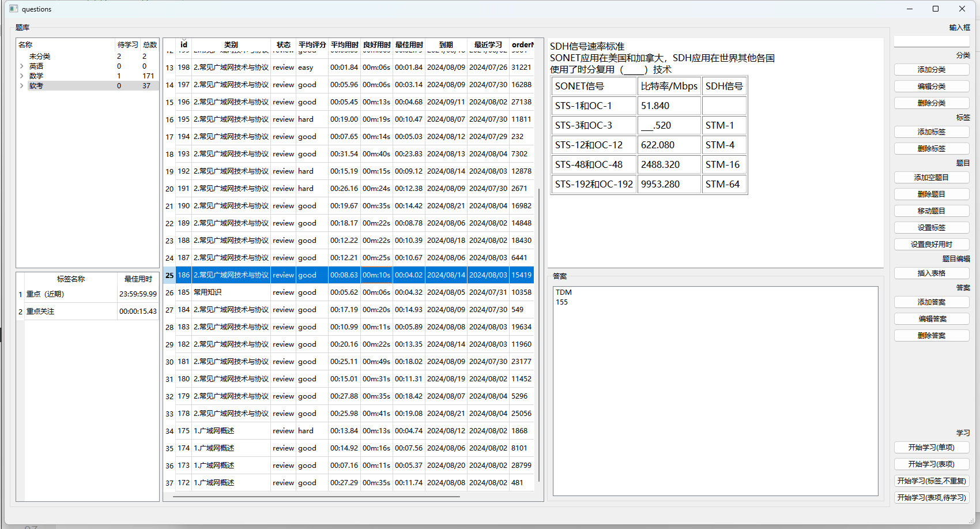
Task: Click the 添加分类 button
Action: [x=932, y=70]
